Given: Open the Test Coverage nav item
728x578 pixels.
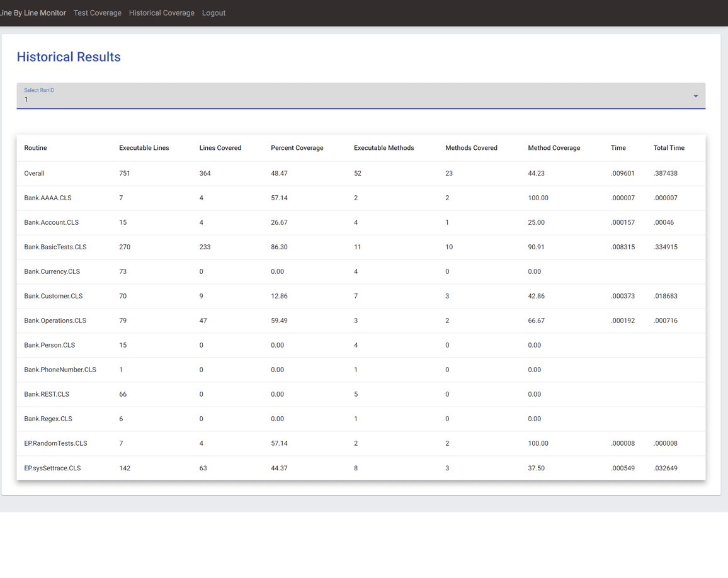Looking at the screenshot, I should 97,13.
